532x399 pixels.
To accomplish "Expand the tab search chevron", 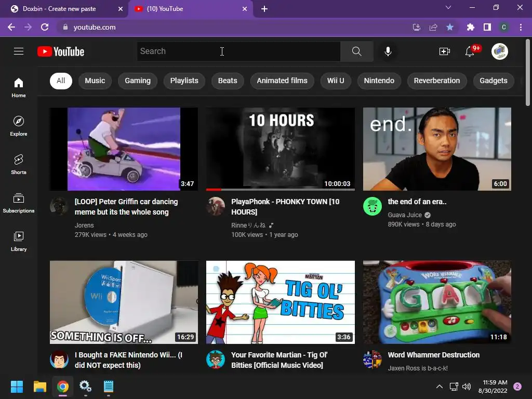I will tap(448, 7).
